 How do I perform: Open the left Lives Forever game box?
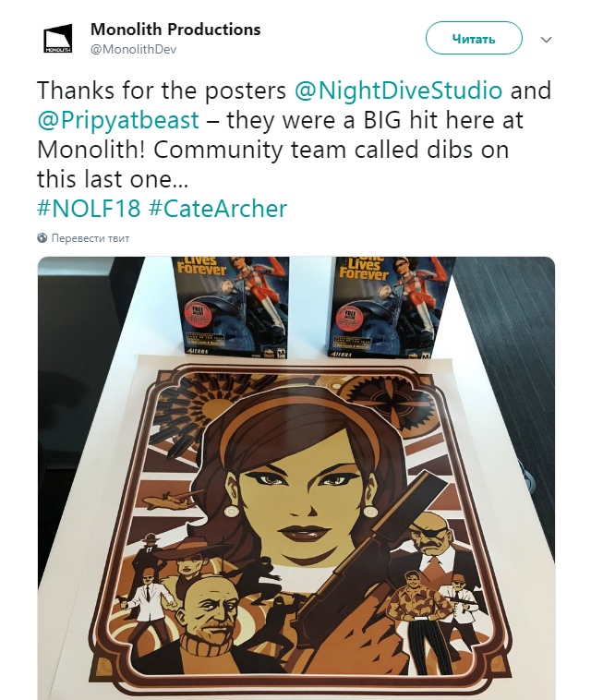(x=232, y=308)
